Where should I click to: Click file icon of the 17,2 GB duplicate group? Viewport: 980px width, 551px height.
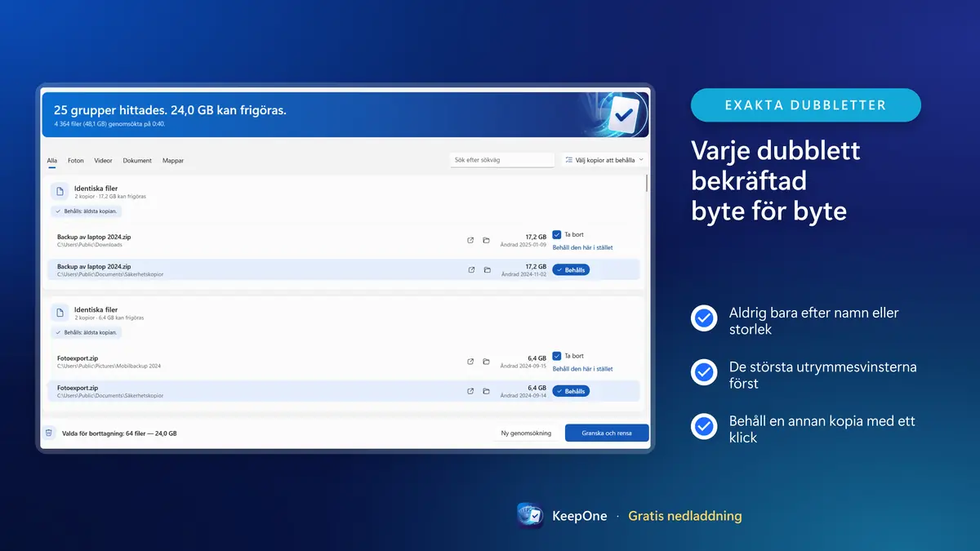click(60, 191)
